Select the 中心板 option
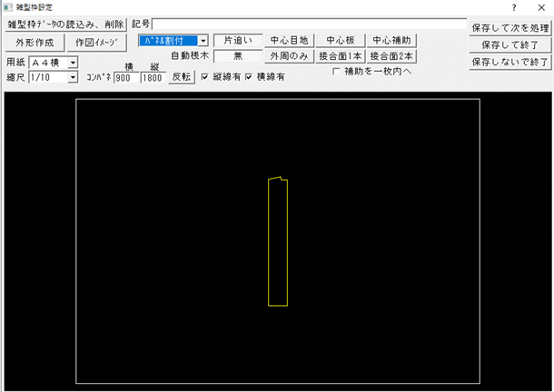 tap(341, 40)
